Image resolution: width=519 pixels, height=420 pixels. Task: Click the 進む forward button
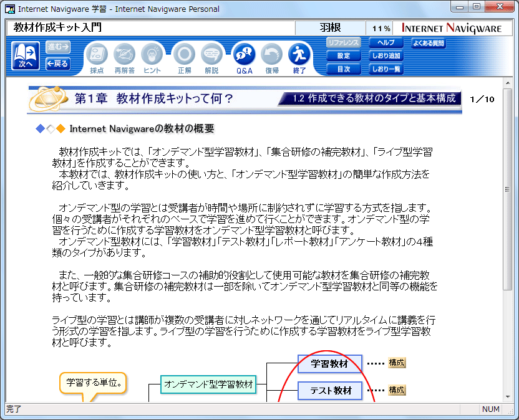click(x=58, y=47)
